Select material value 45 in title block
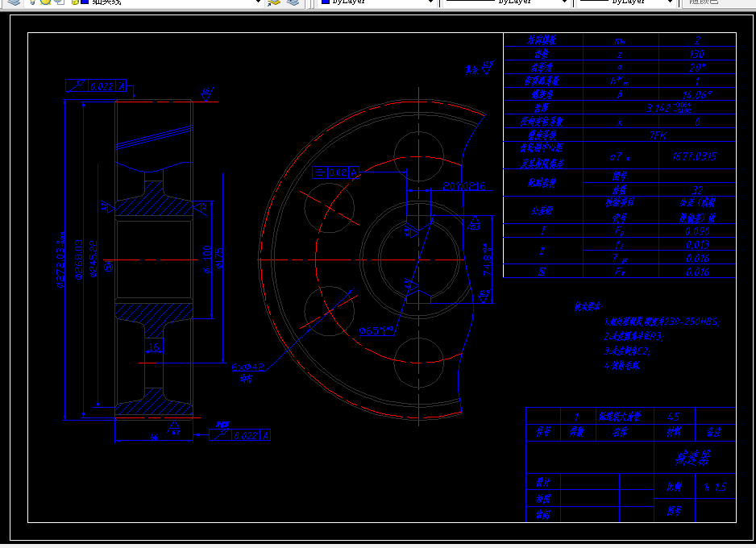The image size is (756, 548). [x=674, y=417]
